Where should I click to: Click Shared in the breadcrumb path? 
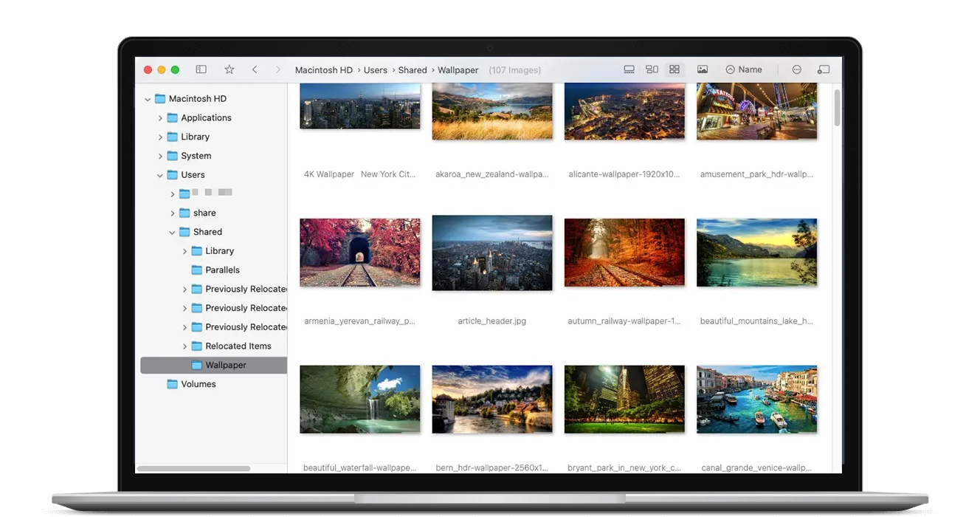pyautogui.click(x=412, y=69)
